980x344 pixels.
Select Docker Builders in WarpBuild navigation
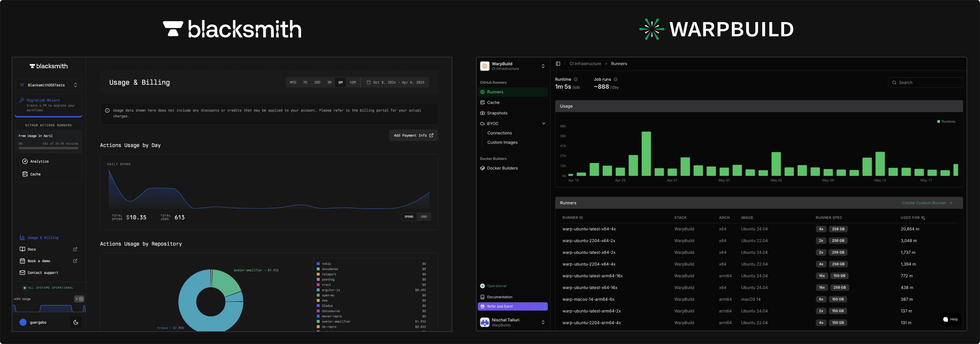tap(502, 168)
